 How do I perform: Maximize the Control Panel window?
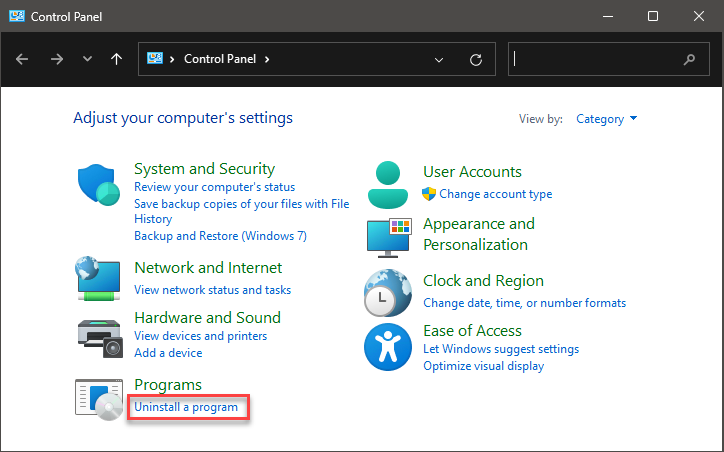coord(652,16)
